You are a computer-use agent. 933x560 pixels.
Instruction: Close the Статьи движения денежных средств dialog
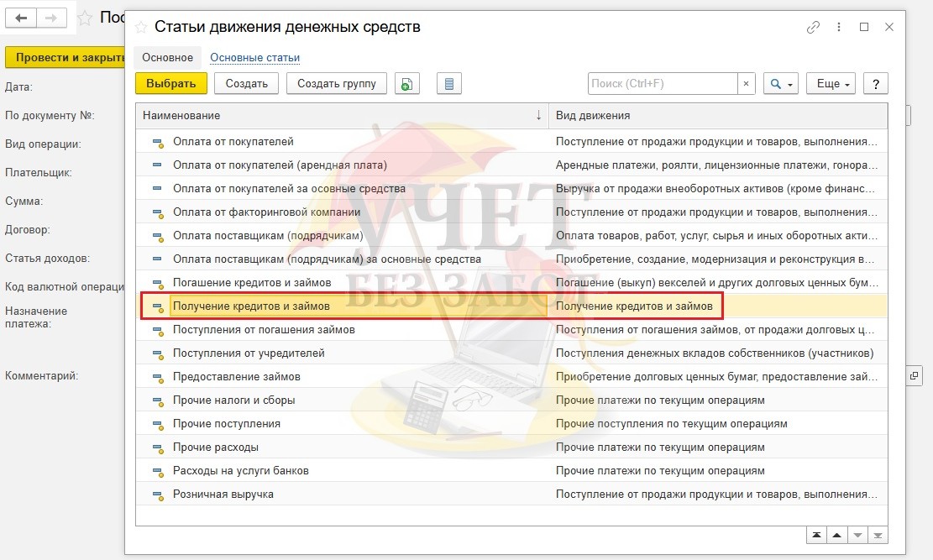click(889, 27)
